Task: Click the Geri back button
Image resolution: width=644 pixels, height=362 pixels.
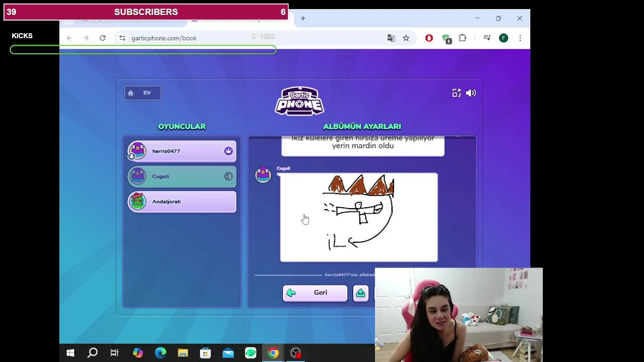Action: pos(315,293)
